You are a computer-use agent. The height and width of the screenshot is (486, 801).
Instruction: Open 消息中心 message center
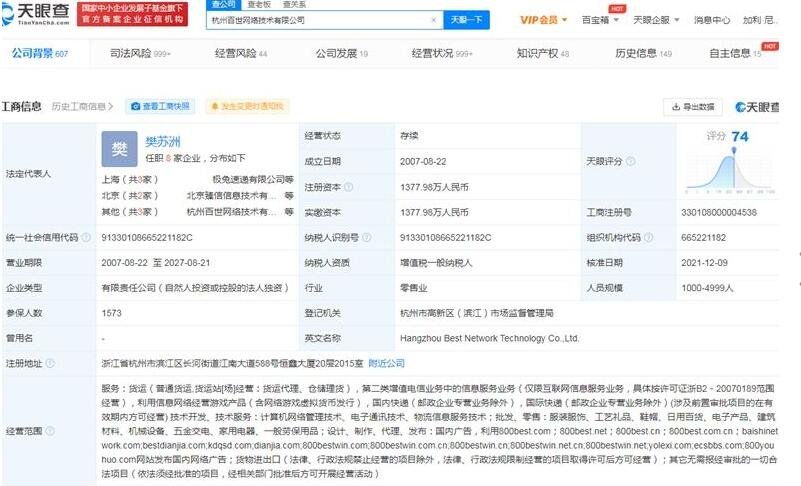[x=712, y=20]
